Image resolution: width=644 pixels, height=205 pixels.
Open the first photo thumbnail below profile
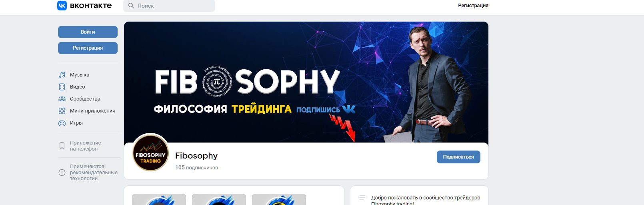coord(159,199)
